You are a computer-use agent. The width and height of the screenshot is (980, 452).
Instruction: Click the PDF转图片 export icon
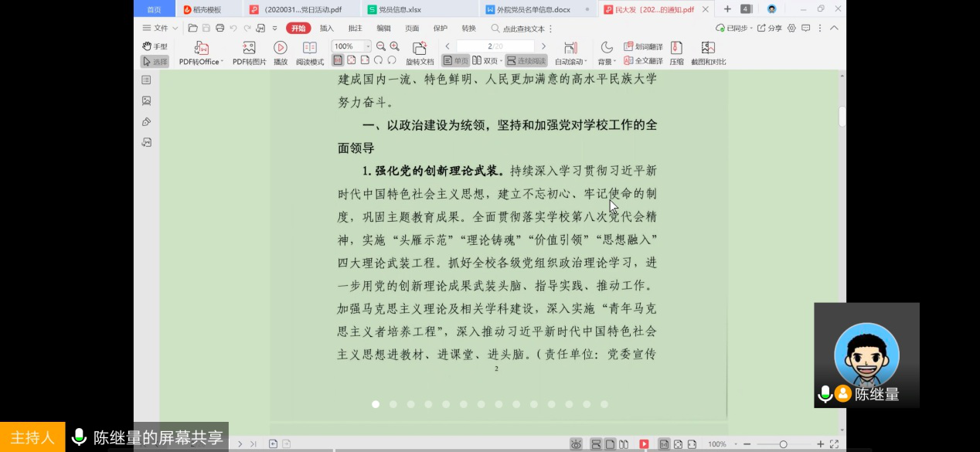point(249,49)
